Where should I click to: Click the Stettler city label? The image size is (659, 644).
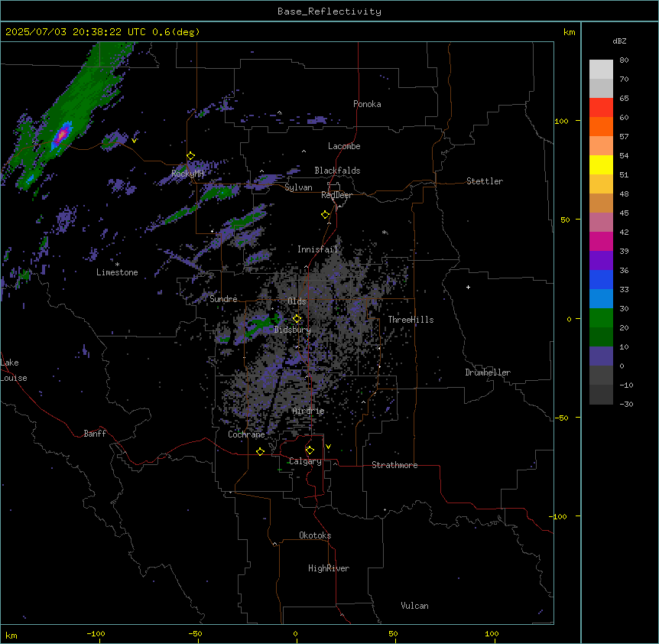[x=485, y=181]
